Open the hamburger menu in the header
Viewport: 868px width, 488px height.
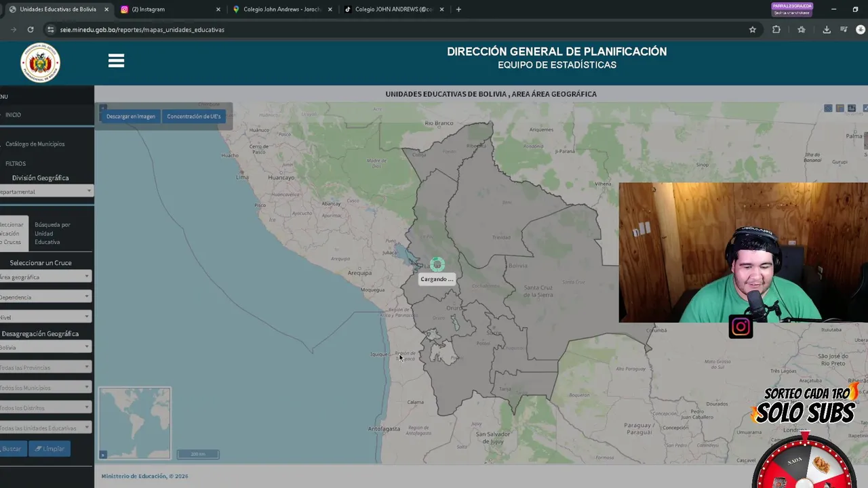tap(116, 61)
